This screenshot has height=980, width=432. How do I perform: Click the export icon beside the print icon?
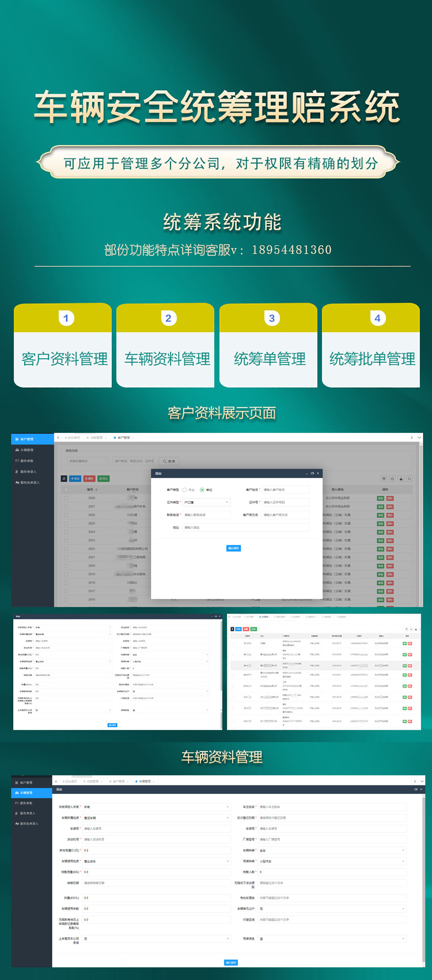pyautogui.click(x=401, y=479)
